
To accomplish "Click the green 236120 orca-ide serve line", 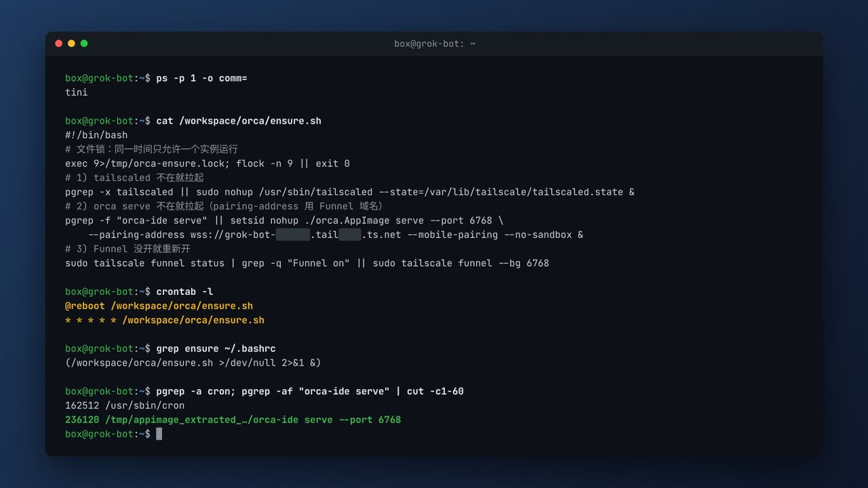I will 233,420.
